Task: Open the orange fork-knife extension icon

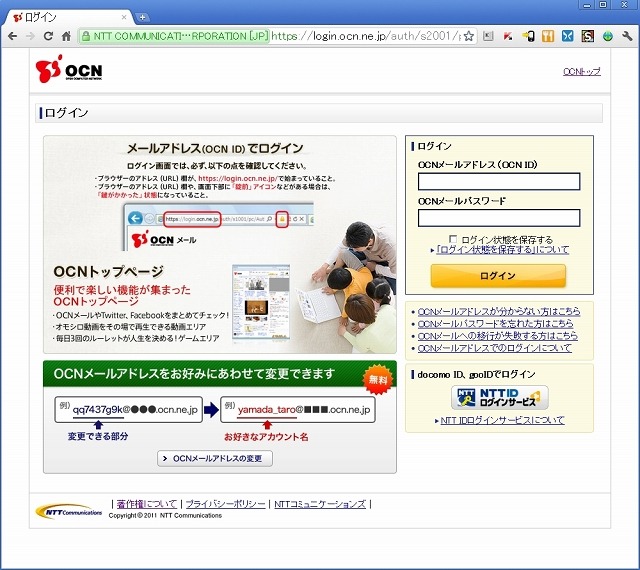Action: coord(548,36)
